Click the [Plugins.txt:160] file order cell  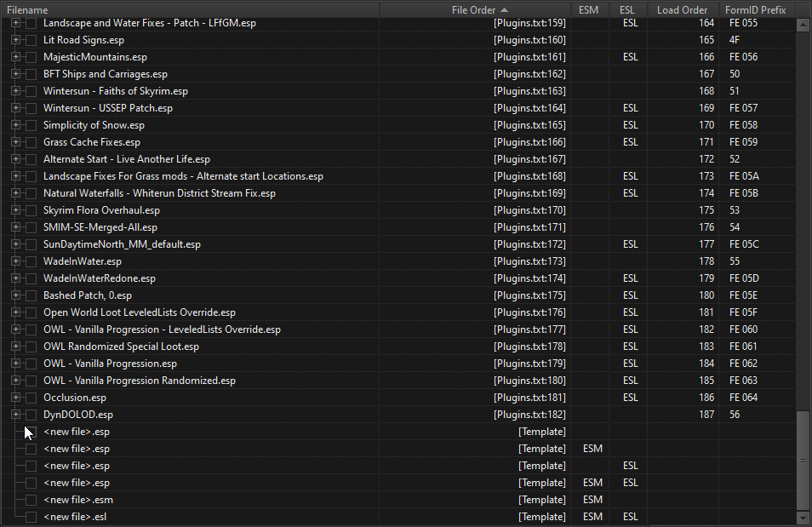point(529,40)
